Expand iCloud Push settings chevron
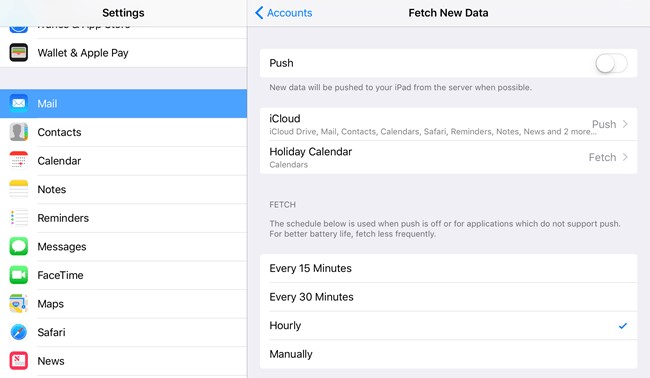650x378 pixels. pos(625,124)
